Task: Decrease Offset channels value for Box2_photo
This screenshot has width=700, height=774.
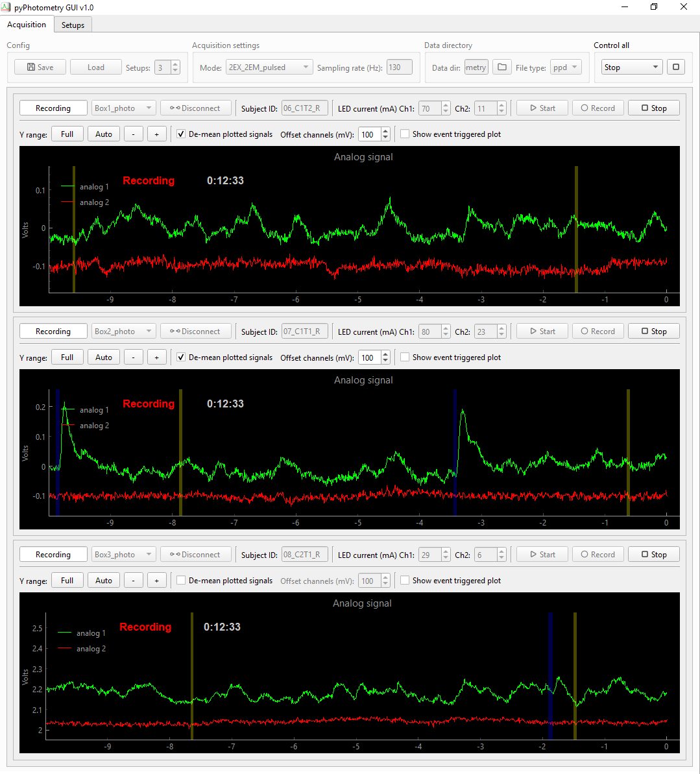Action: 385,360
